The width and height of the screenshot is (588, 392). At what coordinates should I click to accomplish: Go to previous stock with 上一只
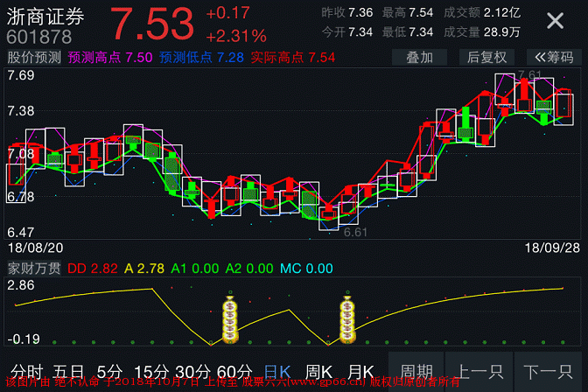click(x=479, y=372)
